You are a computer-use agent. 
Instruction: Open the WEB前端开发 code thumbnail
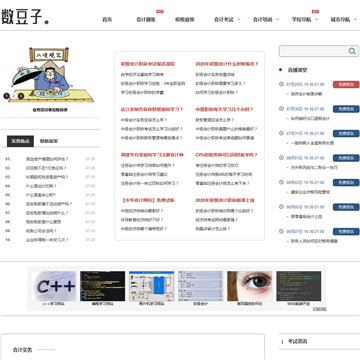[x=299, y=286]
